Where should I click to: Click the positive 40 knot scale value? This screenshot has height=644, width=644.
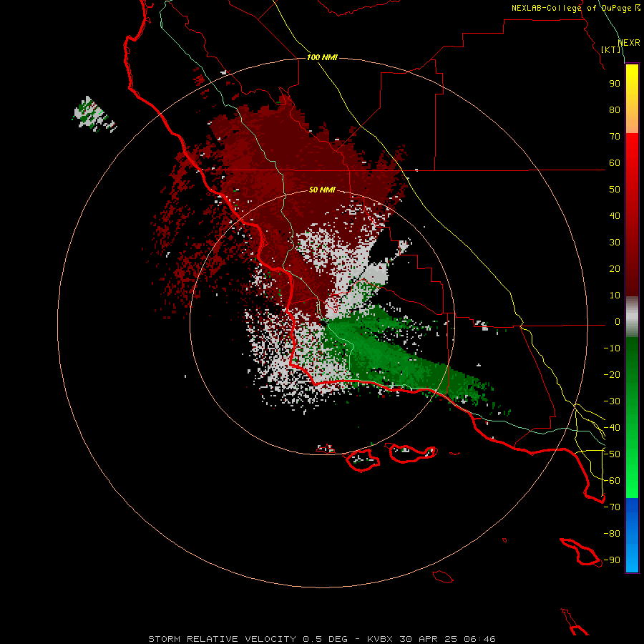615,215
